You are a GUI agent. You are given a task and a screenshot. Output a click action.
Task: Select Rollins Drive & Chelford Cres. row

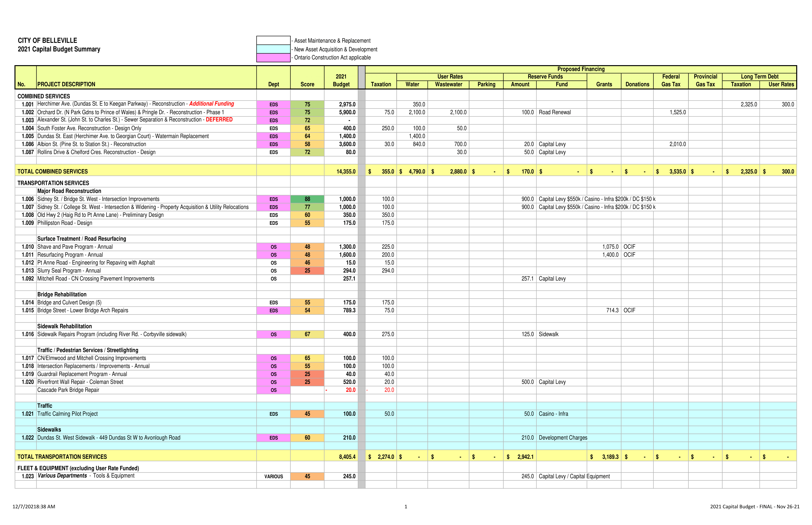coord(96,152)
